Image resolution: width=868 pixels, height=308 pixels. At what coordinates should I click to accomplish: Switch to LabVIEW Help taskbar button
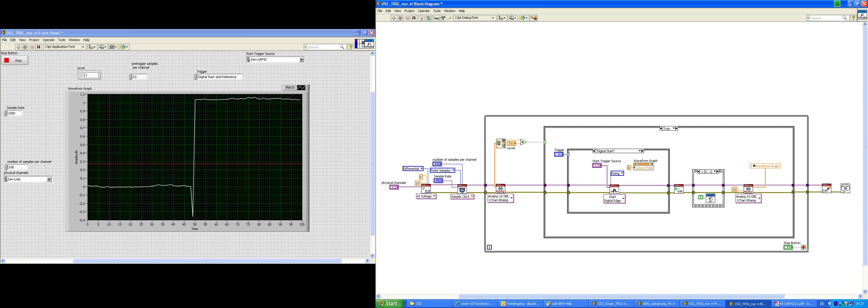point(561,304)
